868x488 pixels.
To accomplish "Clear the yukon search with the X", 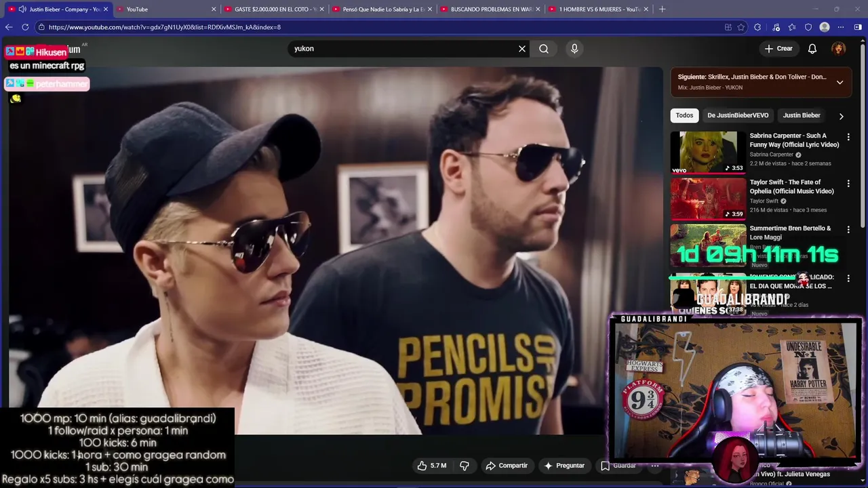I will click(522, 49).
